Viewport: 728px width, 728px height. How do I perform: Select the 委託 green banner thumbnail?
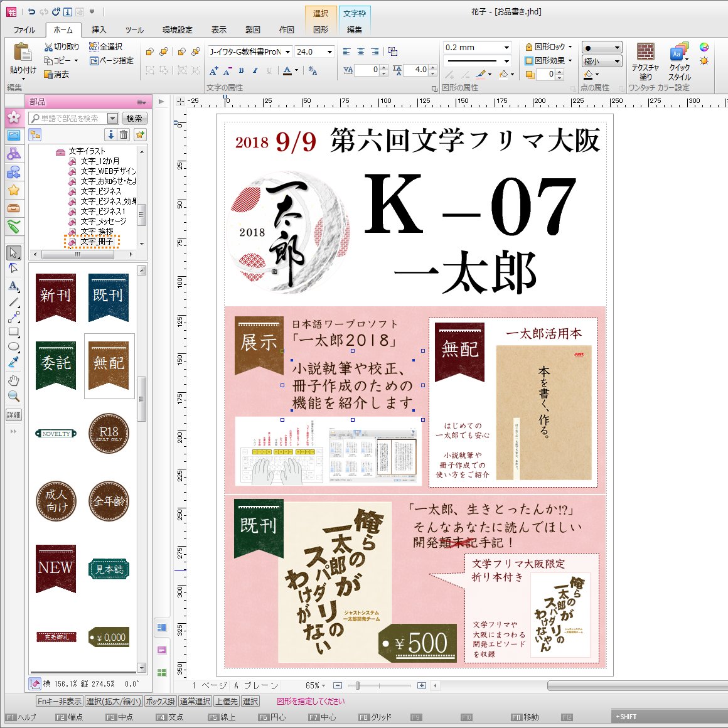(56, 365)
